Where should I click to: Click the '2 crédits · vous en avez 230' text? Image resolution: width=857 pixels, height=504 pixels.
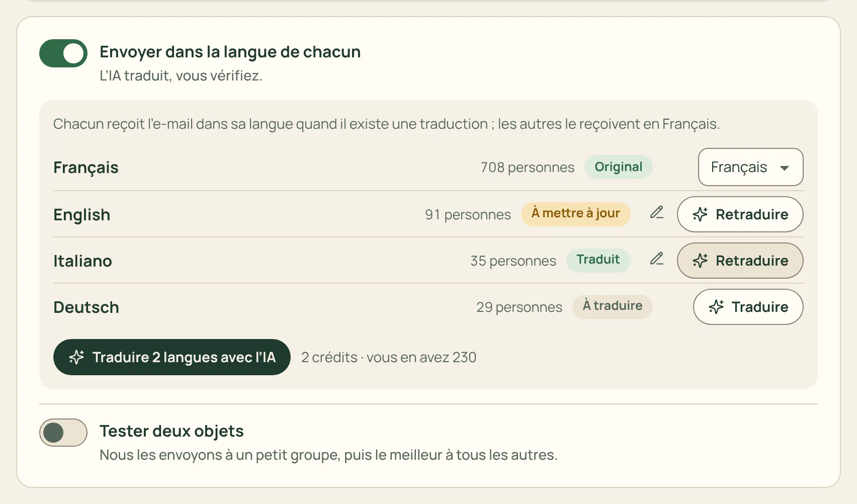[389, 357]
